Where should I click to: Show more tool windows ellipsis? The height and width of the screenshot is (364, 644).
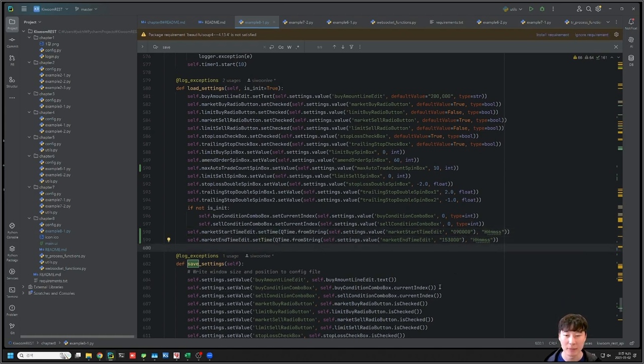click(12, 98)
